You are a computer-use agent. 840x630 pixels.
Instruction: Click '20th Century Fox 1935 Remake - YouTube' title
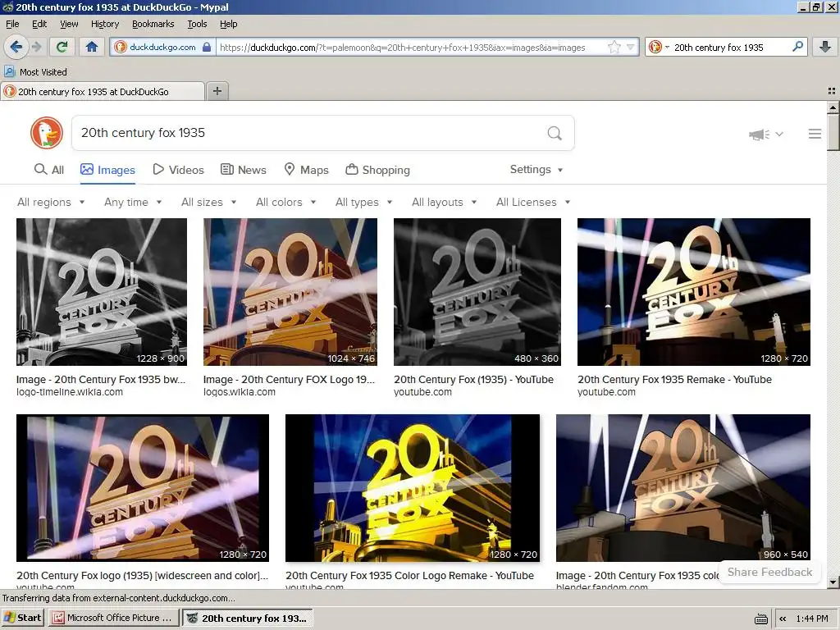(674, 379)
